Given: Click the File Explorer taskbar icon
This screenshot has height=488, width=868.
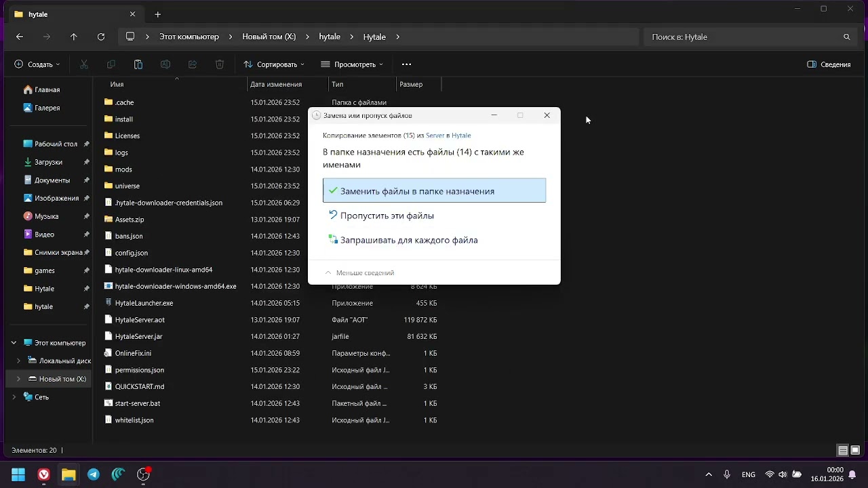Looking at the screenshot, I should point(68,474).
